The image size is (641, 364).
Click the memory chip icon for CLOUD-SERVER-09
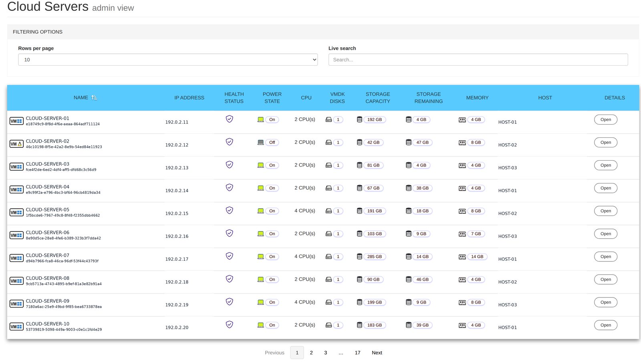(x=462, y=302)
